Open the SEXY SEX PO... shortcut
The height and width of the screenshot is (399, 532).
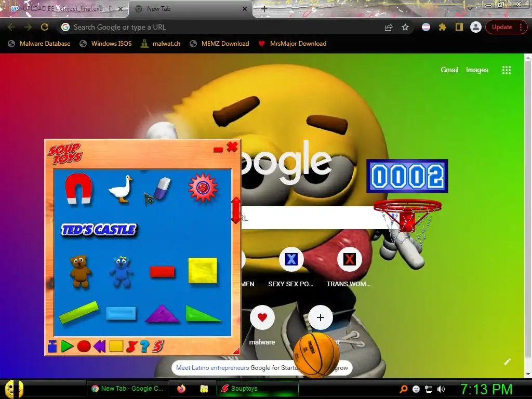pos(291,268)
